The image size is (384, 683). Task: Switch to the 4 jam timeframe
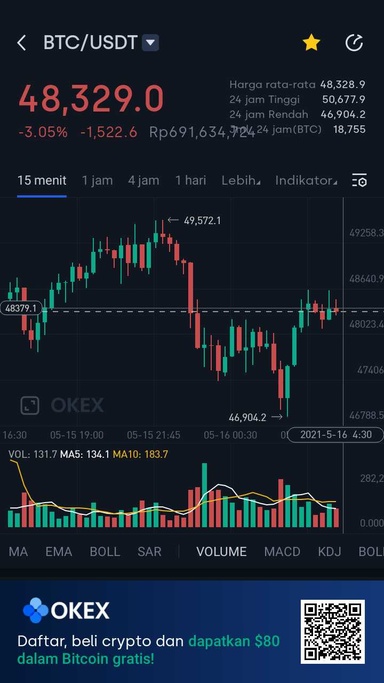click(x=143, y=180)
